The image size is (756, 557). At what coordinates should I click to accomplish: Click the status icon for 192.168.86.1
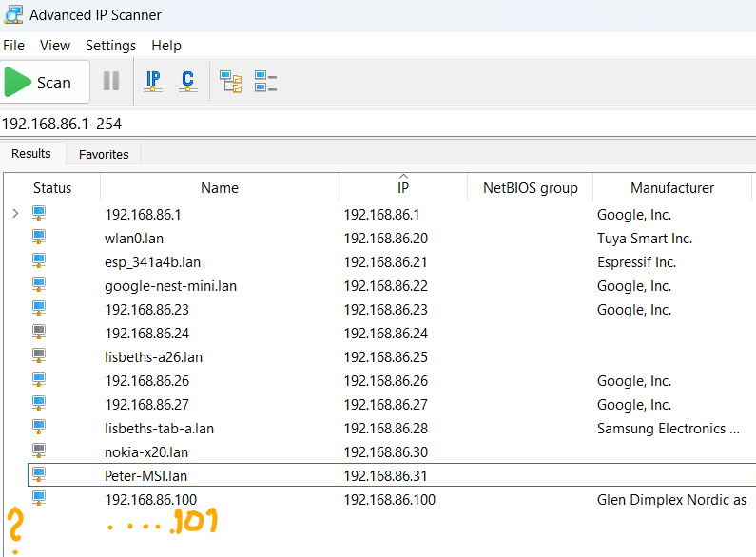point(39,214)
